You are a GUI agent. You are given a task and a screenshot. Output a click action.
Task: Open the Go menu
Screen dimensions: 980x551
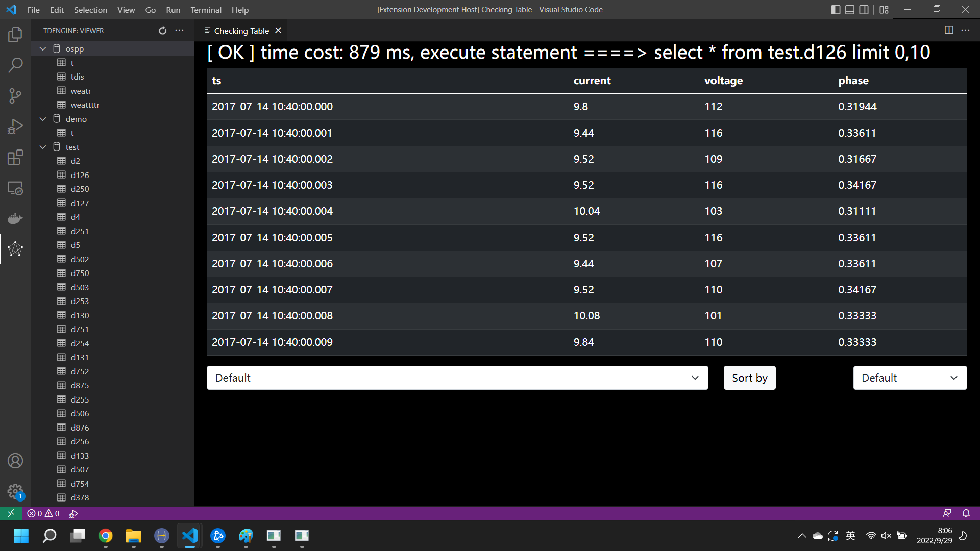(x=150, y=10)
